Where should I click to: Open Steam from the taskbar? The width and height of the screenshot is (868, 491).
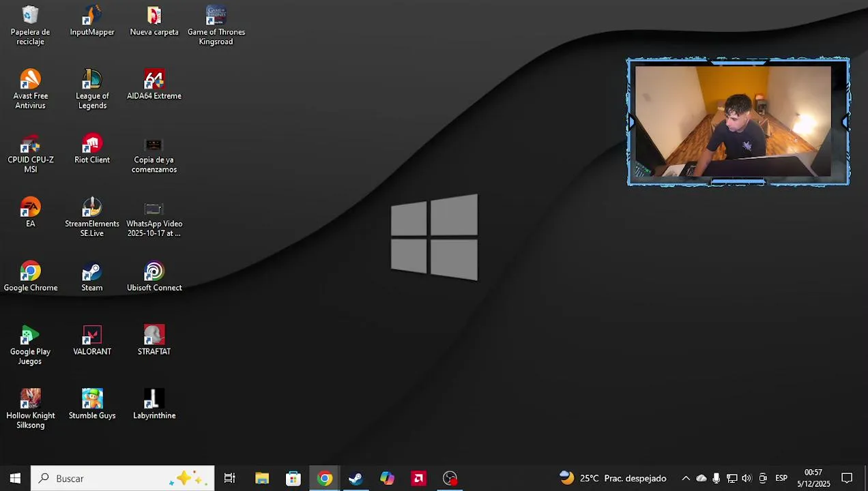356,478
